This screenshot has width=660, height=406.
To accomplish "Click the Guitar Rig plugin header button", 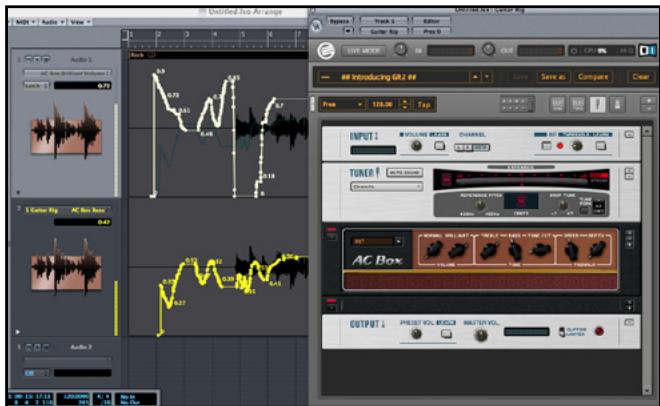I will 384,31.
